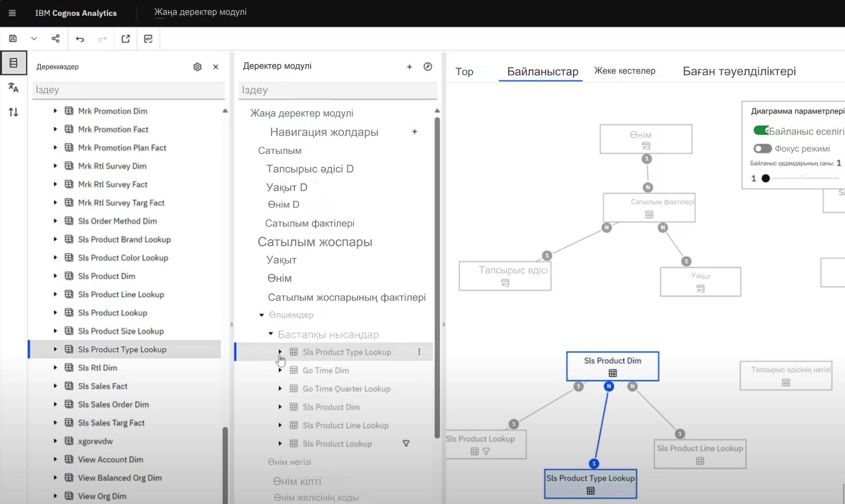Click the Sls Product Dim diagram node
Screen dimensions: 845x504
[x=613, y=366]
